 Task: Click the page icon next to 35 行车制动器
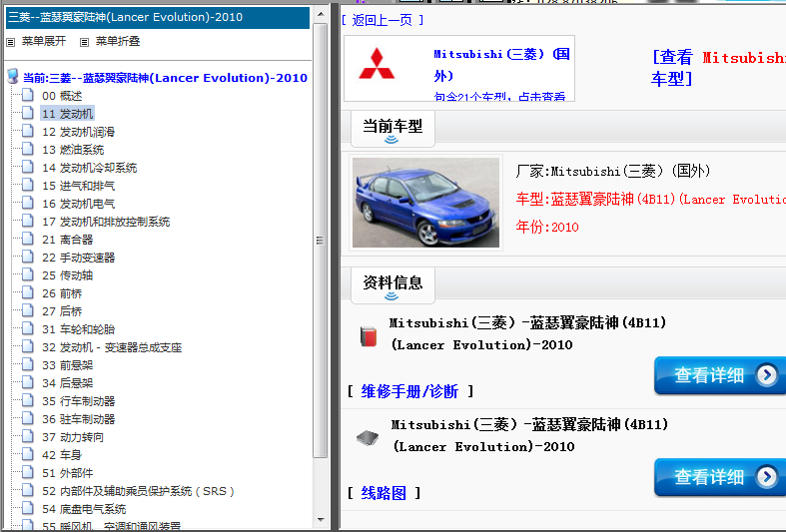(28, 401)
